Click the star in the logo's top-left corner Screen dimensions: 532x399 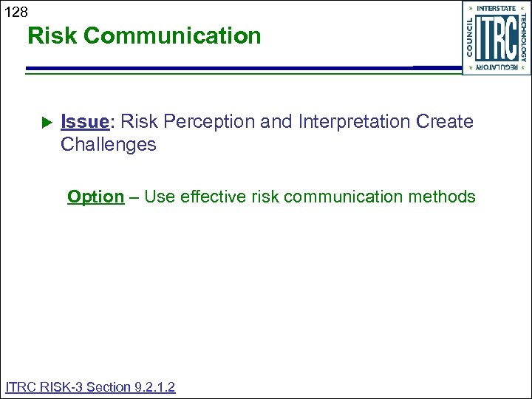470,8
